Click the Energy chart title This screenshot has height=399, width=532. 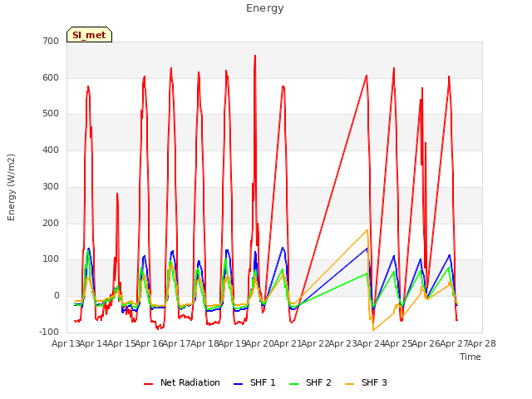pyautogui.click(x=265, y=8)
